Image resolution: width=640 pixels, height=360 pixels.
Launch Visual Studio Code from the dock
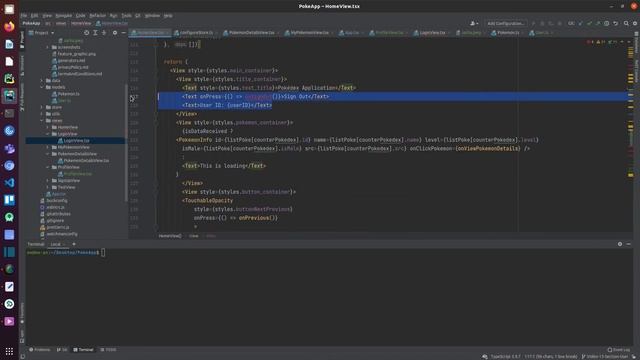pos(9,182)
